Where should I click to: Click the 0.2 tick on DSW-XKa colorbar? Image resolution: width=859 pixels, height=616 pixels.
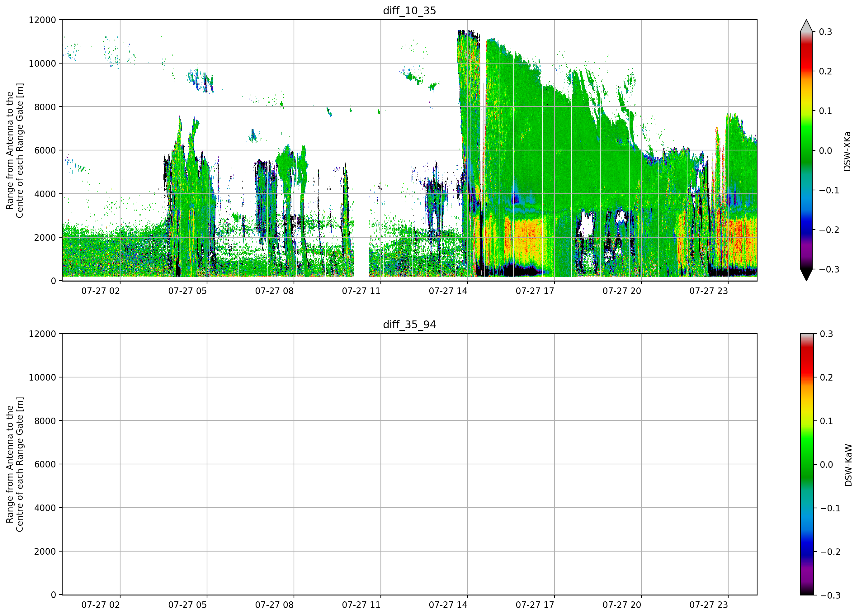click(x=826, y=72)
